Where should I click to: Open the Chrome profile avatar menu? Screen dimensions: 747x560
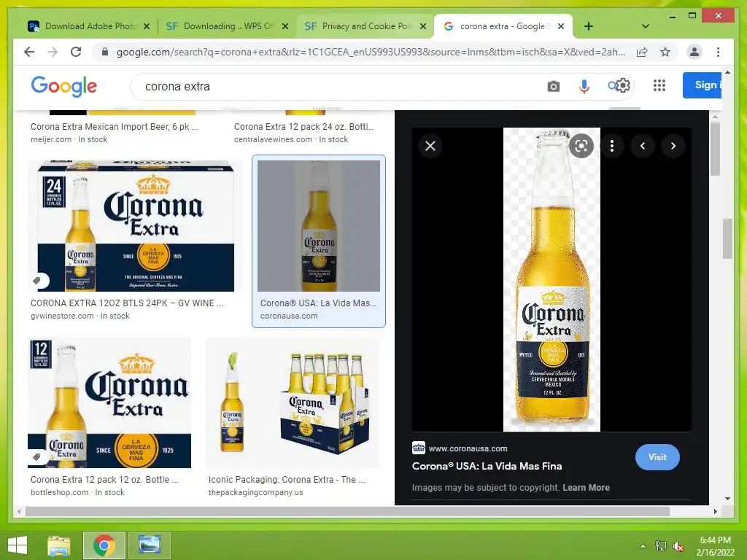[x=694, y=52]
